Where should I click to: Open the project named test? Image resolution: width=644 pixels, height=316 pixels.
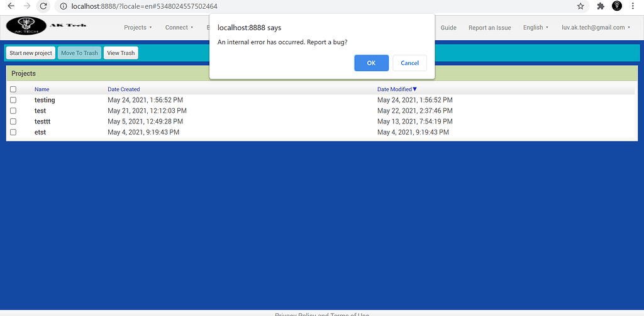pos(40,111)
